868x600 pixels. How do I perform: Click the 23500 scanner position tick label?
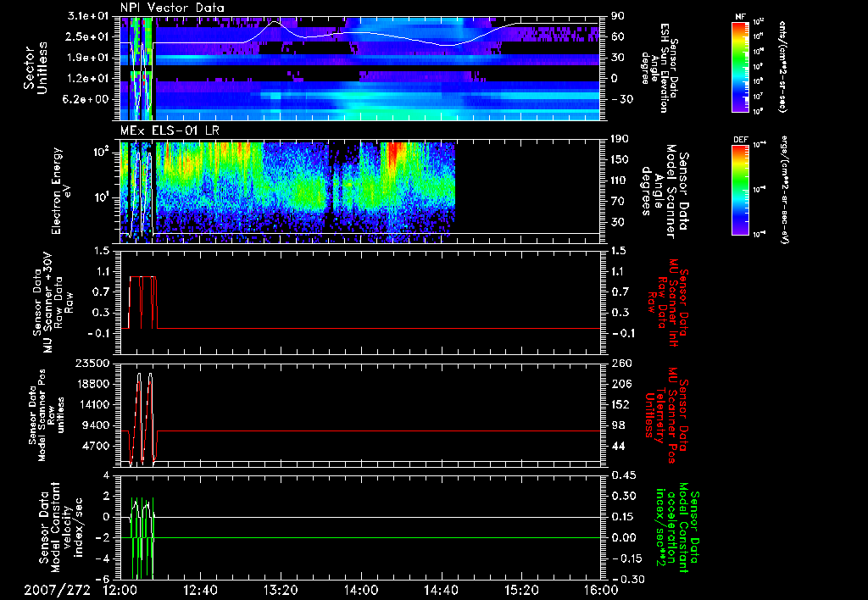click(93, 363)
